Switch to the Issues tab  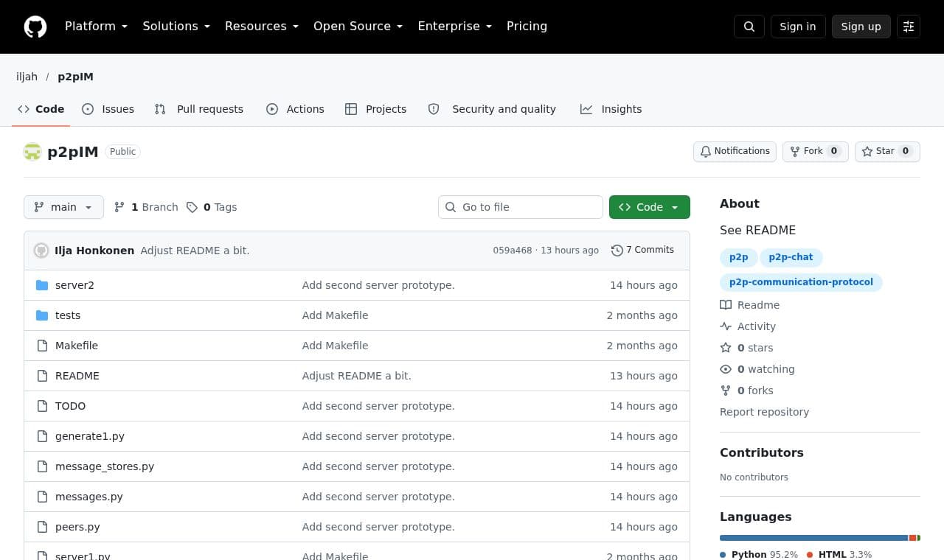[108, 109]
